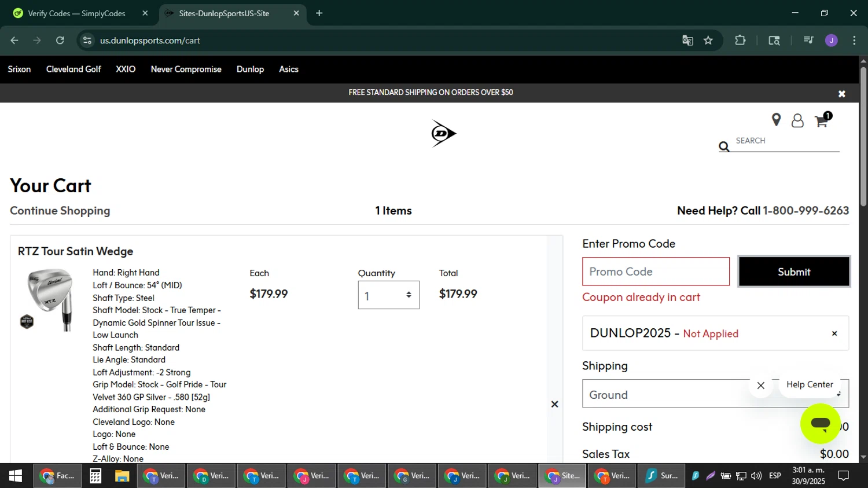Open the Srixon brand menu
This screenshot has width=868, height=488.
tap(19, 69)
